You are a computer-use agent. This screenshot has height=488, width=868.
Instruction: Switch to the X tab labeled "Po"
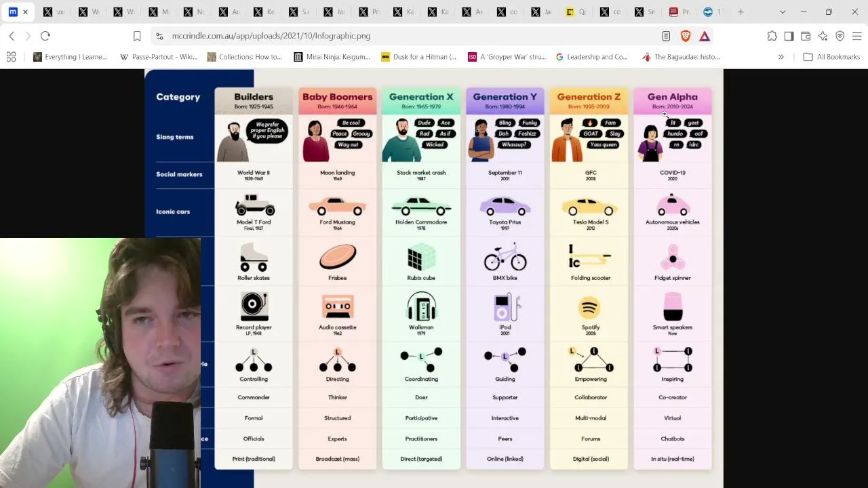pos(368,12)
